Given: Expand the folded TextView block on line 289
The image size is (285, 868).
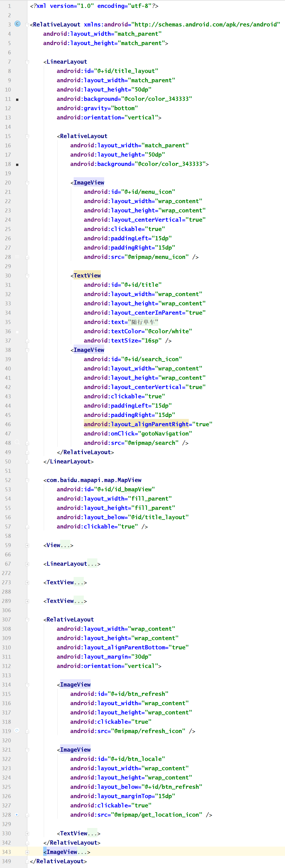Looking at the screenshot, I should 27,601.
